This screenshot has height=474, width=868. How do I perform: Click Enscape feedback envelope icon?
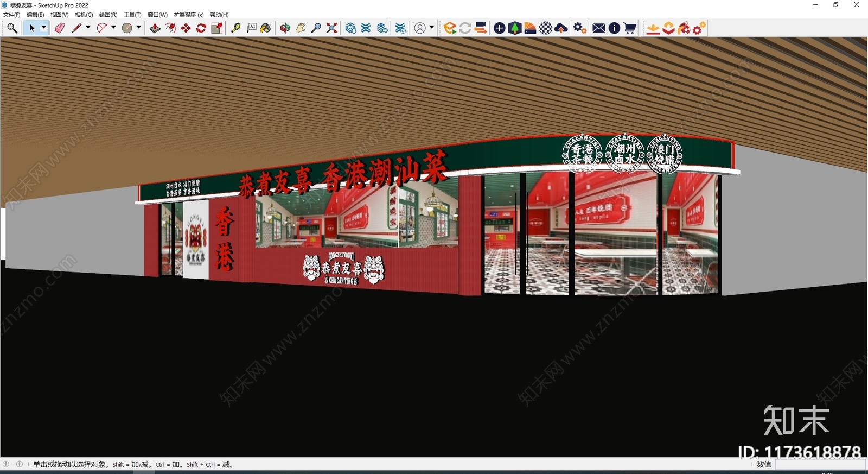coord(599,28)
